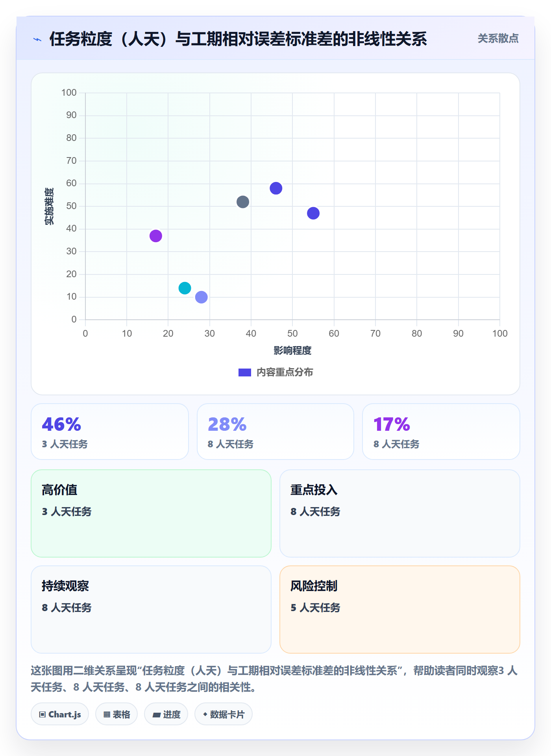Click the 实施难度 y-axis title
Viewport: 551px width, 756px height.
[49, 206]
